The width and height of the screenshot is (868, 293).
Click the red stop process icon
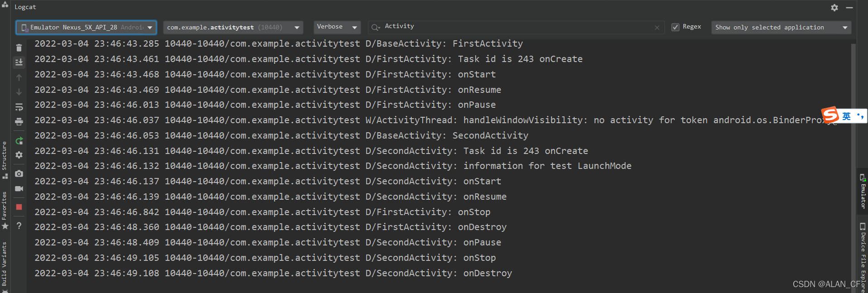pos(19,207)
